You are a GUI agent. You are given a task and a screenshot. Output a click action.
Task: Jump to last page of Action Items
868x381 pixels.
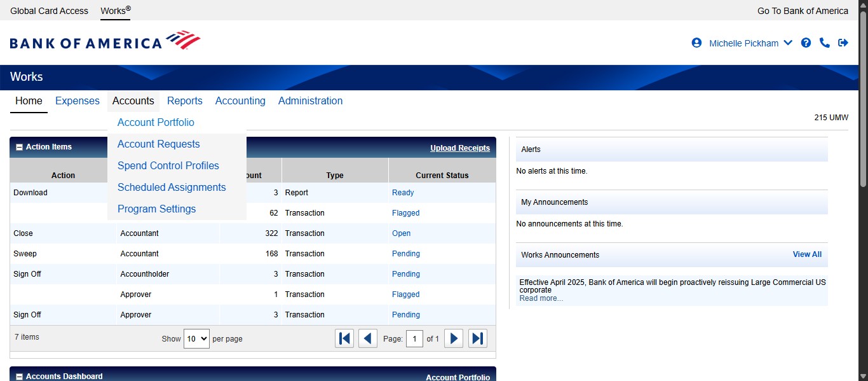pos(478,338)
